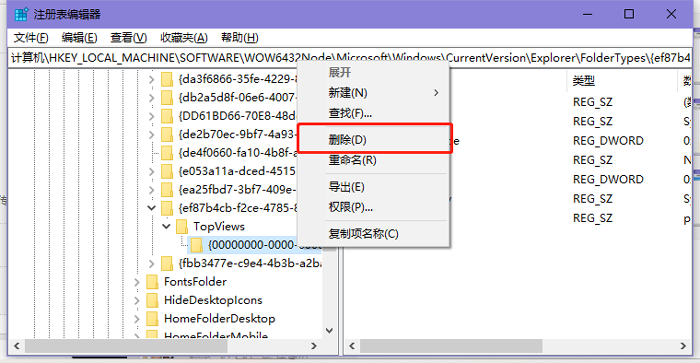Select folder icon of {de4f0660-fa10-4b8f key

pyautogui.click(x=167, y=153)
